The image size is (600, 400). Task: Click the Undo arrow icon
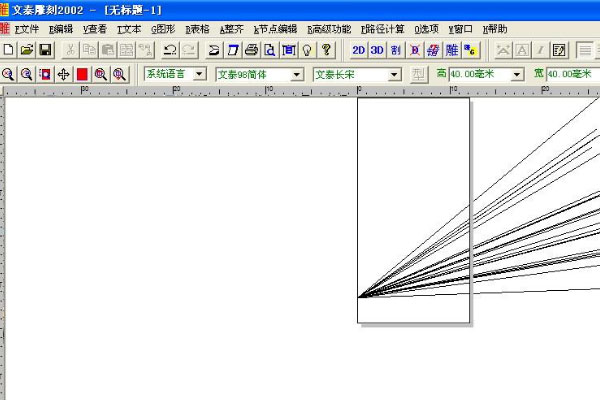[169, 49]
